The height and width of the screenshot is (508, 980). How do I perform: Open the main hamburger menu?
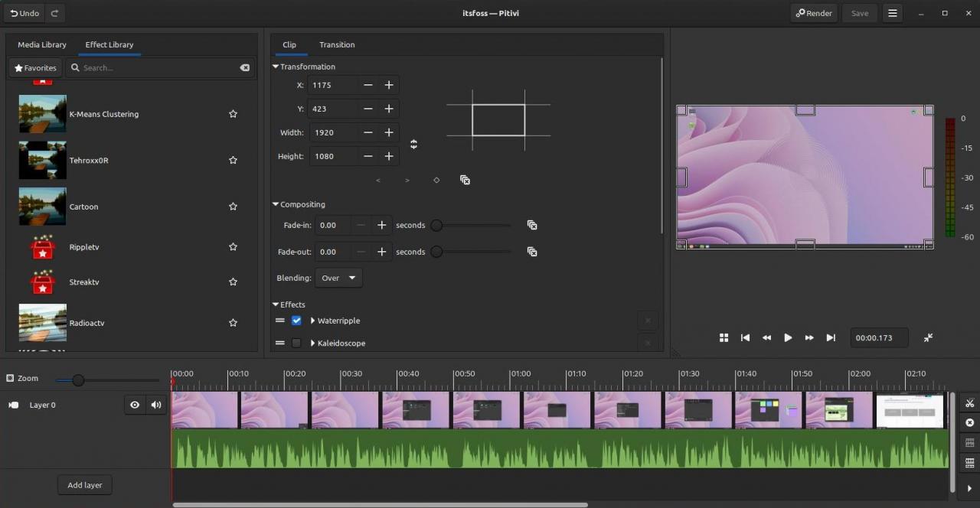pos(893,13)
